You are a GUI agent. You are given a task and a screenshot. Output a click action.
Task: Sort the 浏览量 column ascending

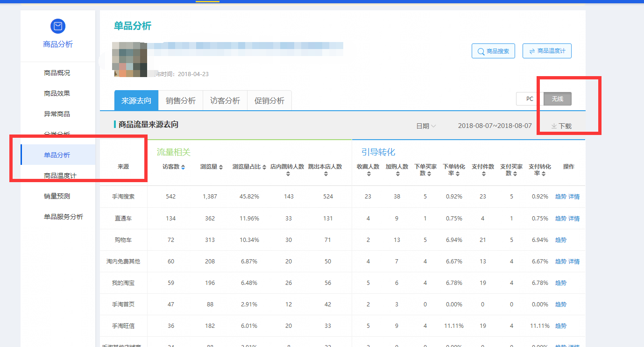(220, 166)
